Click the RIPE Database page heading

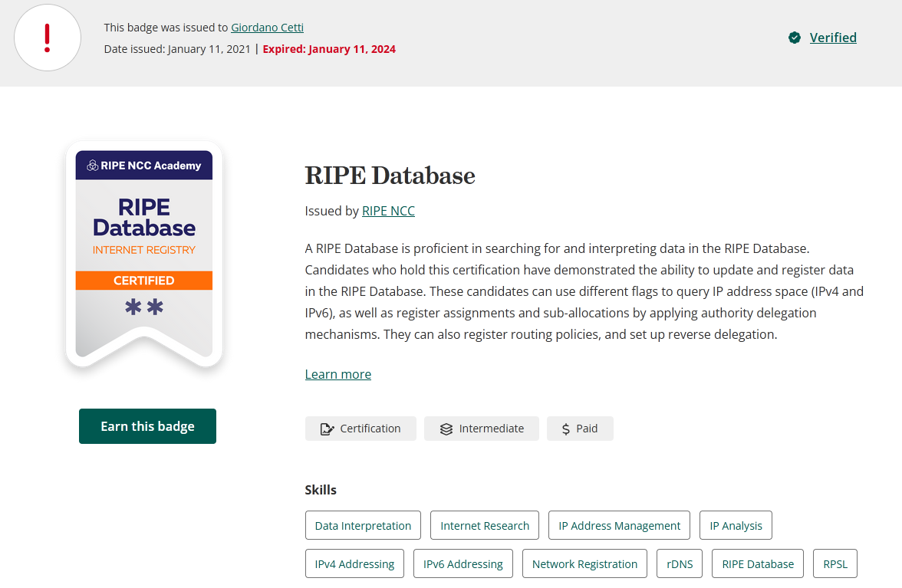pos(390,176)
